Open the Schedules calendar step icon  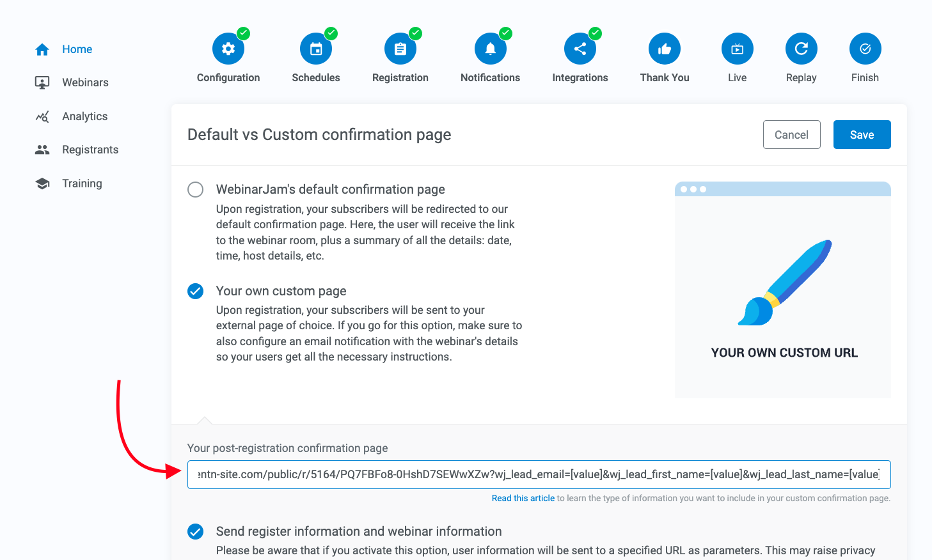pos(316,49)
